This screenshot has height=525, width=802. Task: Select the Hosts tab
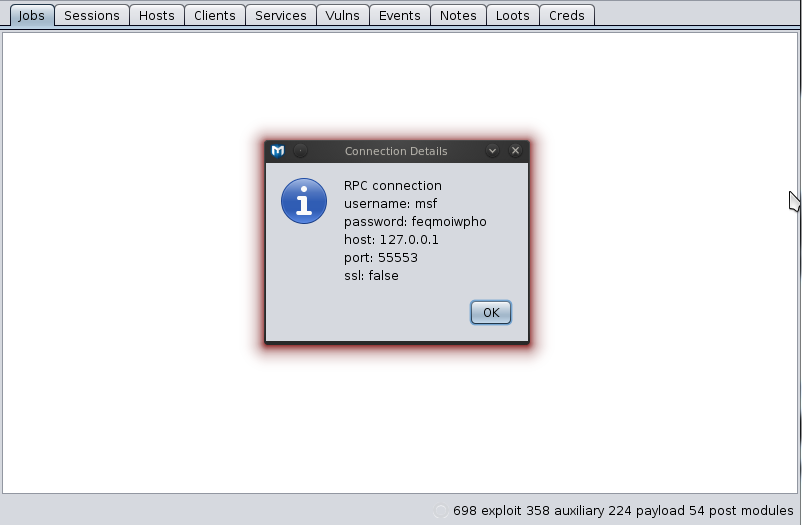157,15
